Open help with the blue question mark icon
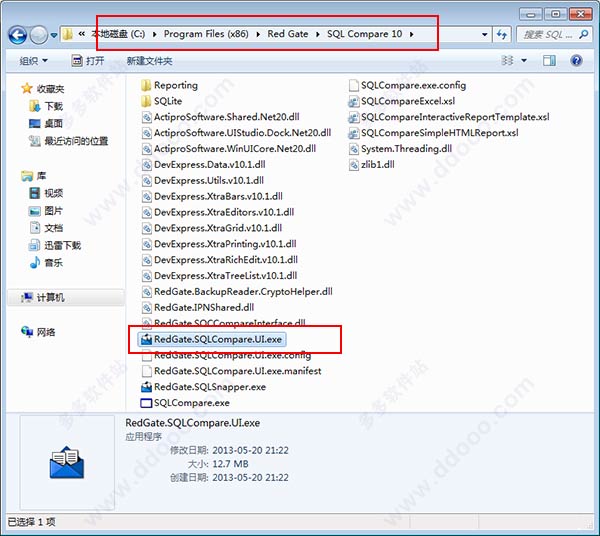The height and width of the screenshot is (536, 600). pyautogui.click(x=576, y=60)
